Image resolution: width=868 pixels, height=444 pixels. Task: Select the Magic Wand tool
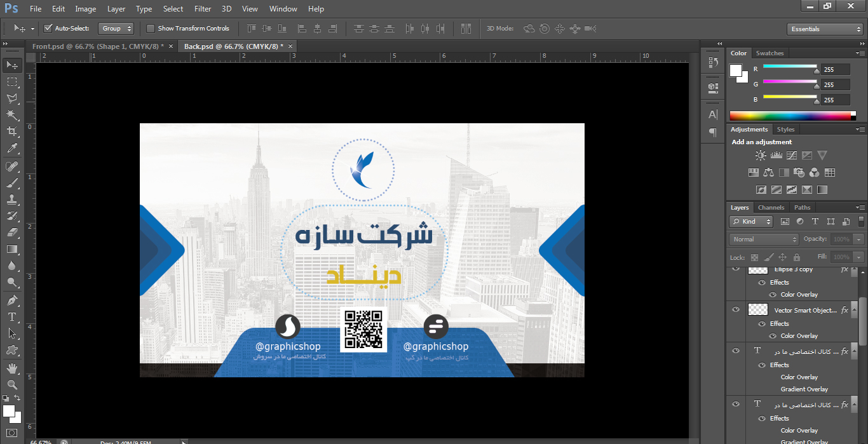point(11,115)
